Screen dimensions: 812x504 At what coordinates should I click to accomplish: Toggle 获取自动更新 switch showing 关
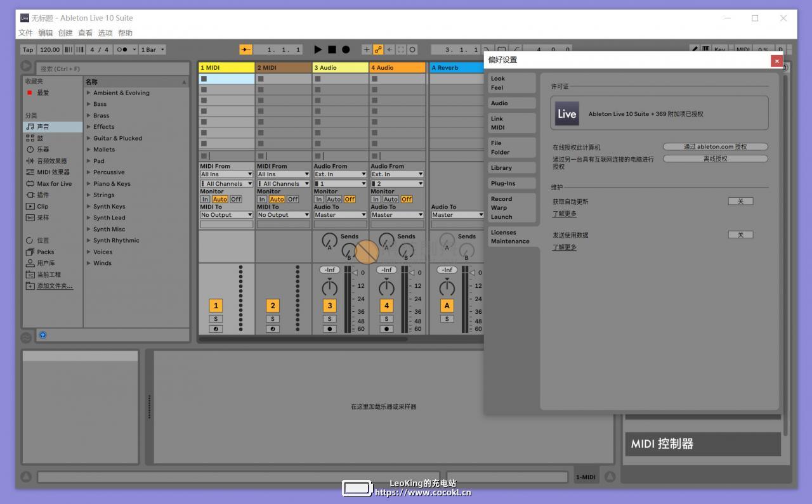(x=740, y=201)
